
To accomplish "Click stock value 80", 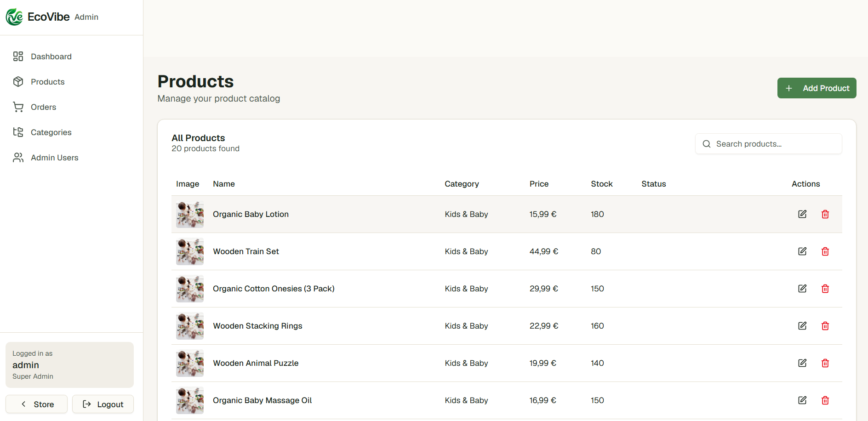I will coord(596,251).
